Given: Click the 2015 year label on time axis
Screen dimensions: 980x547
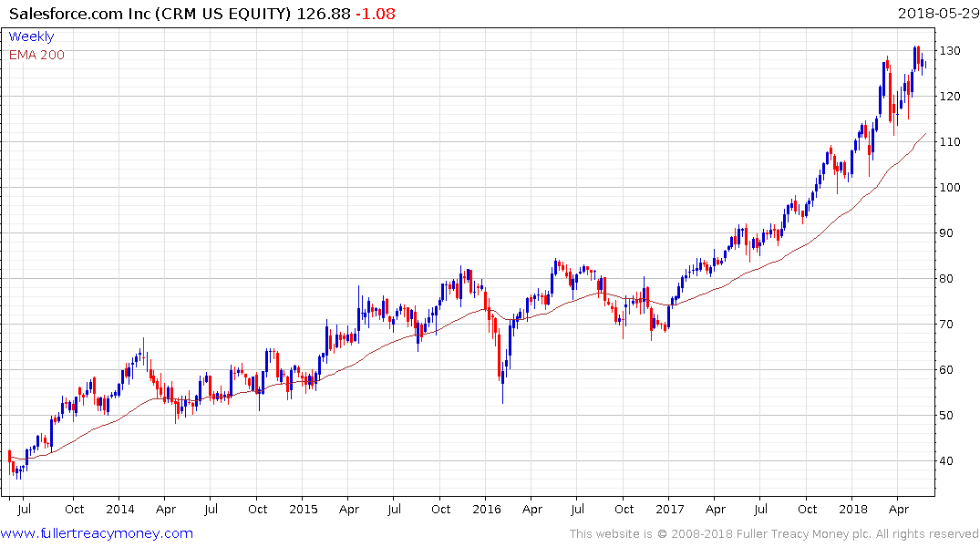Looking at the screenshot, I should tap(304, 509).
